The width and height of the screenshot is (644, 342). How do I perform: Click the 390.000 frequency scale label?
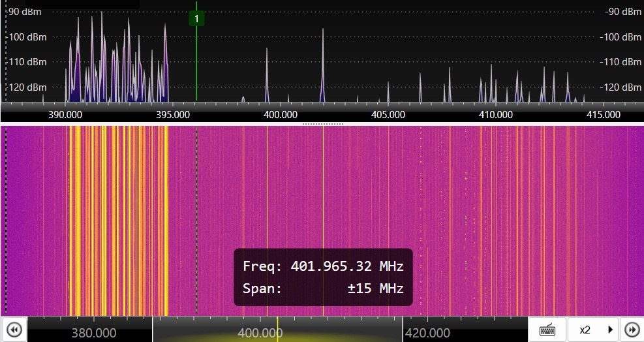click(65, 115)
